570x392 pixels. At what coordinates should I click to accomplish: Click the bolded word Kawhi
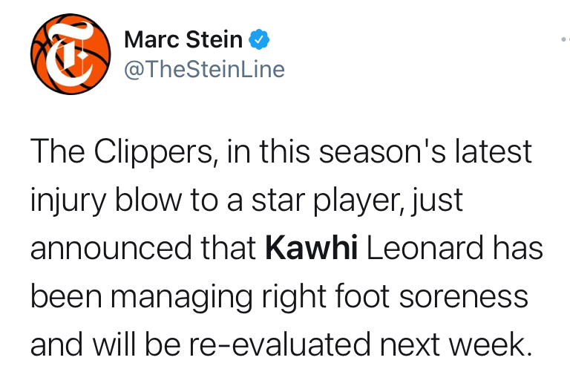pos(312,248)
